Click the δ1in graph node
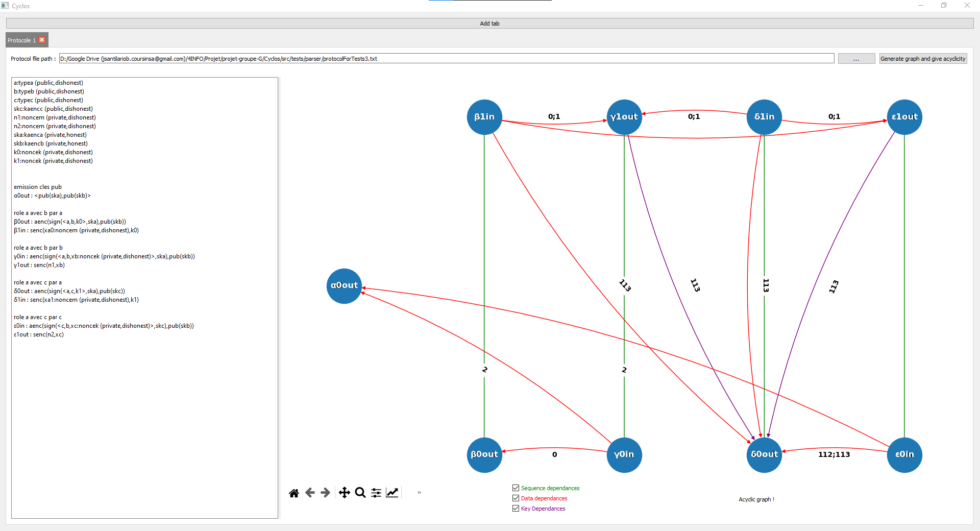This screenshot has width=980, height=531. [764, 117]
